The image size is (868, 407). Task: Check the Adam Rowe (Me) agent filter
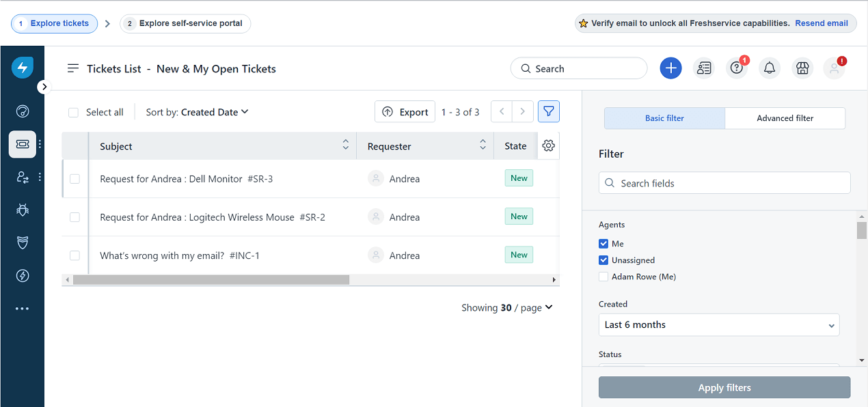pyautogui.click(x=603, y=277)
